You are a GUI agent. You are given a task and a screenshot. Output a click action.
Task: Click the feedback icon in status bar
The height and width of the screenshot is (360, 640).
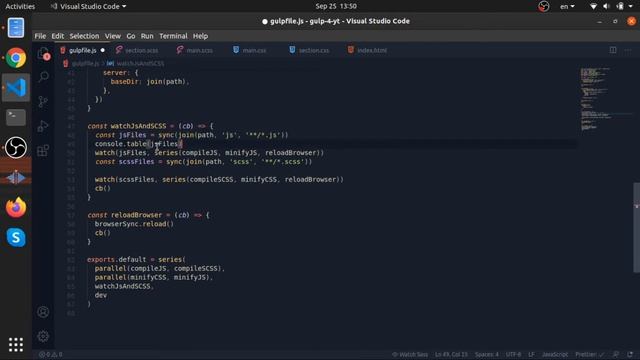tap(616, 354)
